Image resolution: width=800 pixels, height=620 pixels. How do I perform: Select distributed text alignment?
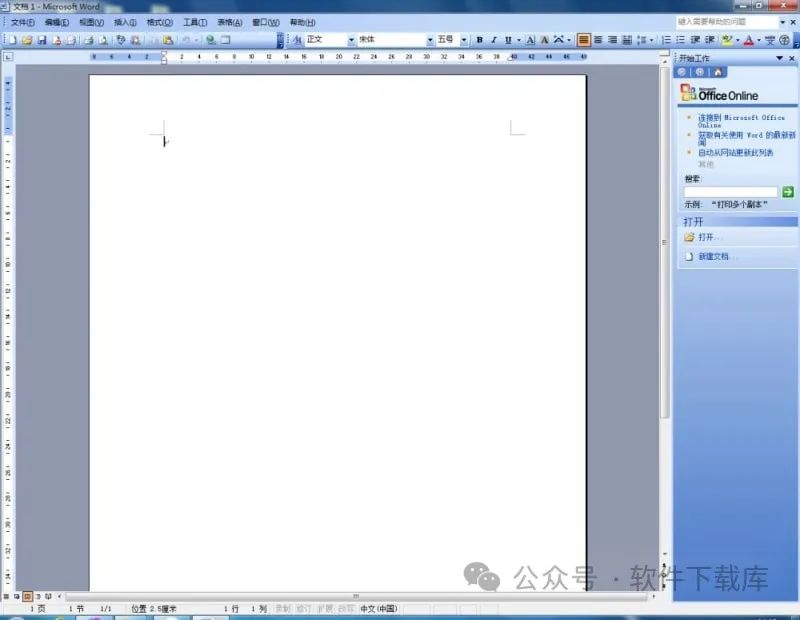coord(627,40)
